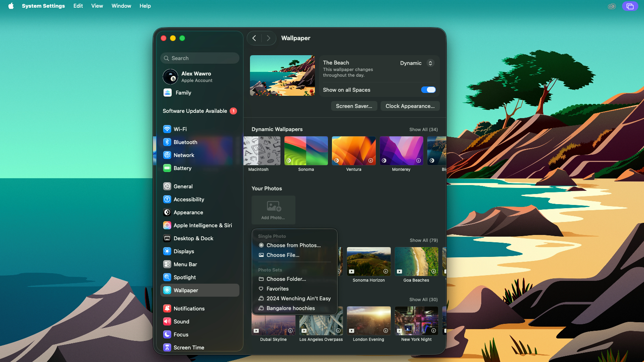
Task: Click the Desktop & Dock icon
Action: click(167, 238)
